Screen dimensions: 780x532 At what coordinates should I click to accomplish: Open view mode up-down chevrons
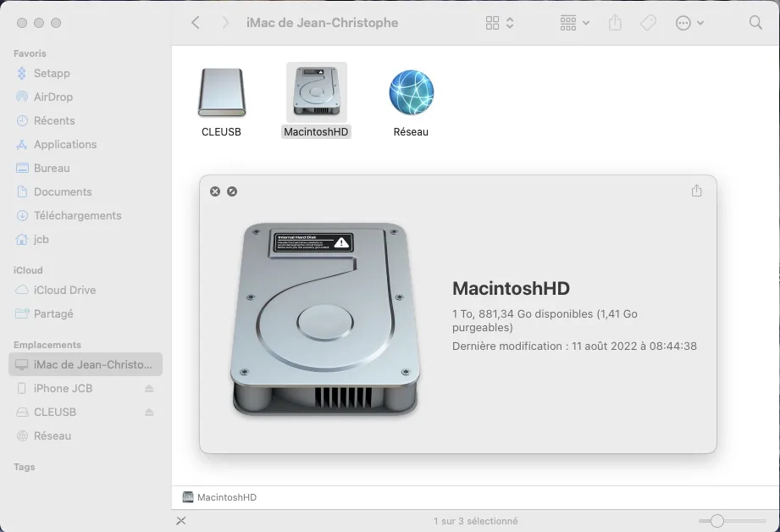pyautogui.click(x=510, y=23)
